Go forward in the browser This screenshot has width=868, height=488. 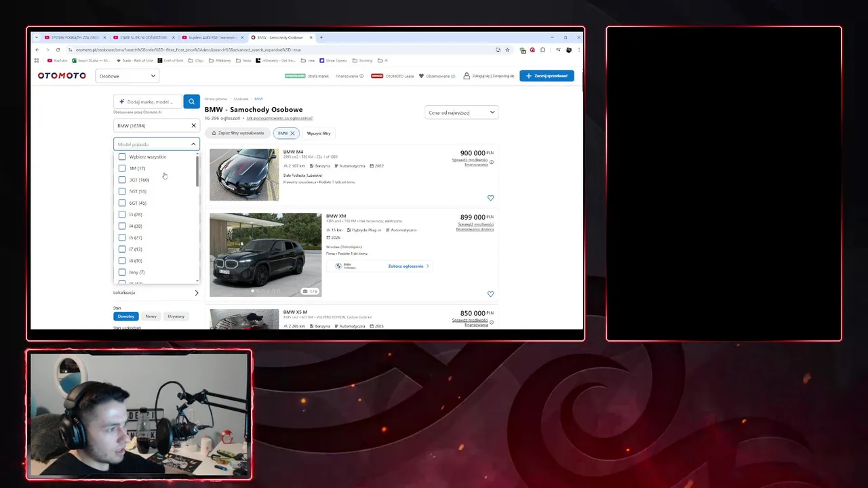[x=47, y=49]
